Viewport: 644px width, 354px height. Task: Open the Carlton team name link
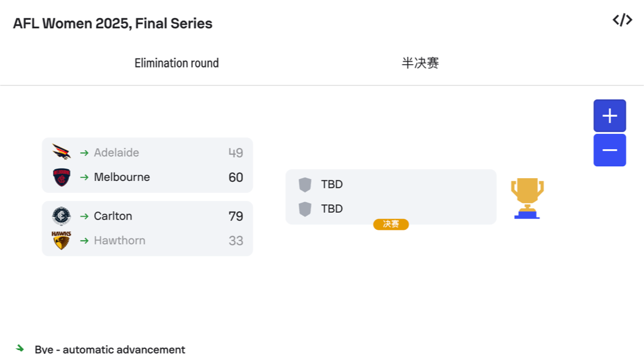(x=113, y=216)
